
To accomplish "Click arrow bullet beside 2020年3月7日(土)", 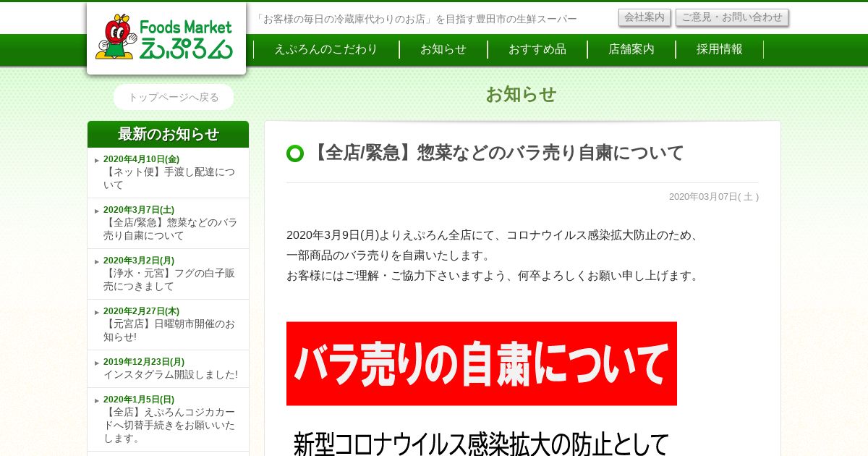I will (x=97, y=211).
